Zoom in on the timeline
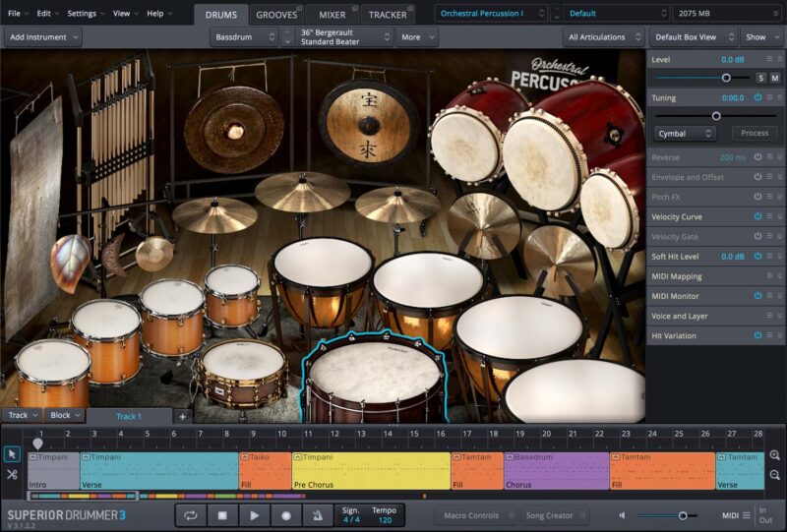The width and height of the screenshot is (787, 532). click(776, 455)
